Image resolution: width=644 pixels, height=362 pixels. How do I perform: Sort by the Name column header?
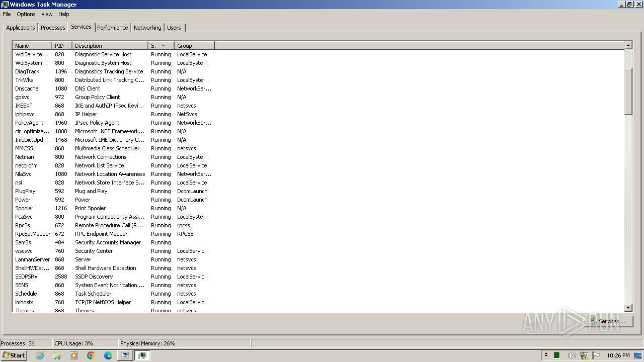point(32,45)
